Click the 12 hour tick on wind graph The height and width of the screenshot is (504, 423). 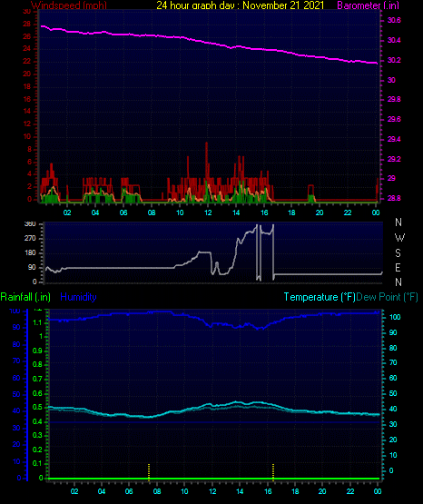pyautogui.click(x=208, y=212)
